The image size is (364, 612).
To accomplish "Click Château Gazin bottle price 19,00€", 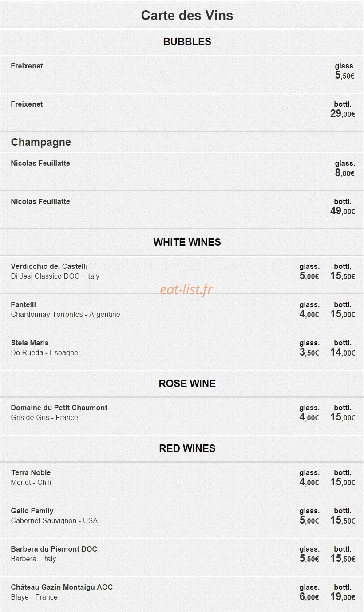I will point(343,597).
